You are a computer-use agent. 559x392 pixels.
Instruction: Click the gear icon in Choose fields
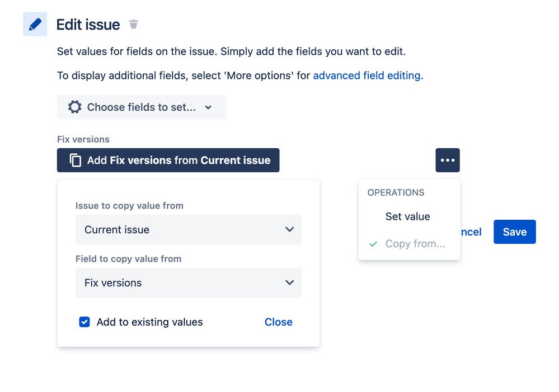75,107
